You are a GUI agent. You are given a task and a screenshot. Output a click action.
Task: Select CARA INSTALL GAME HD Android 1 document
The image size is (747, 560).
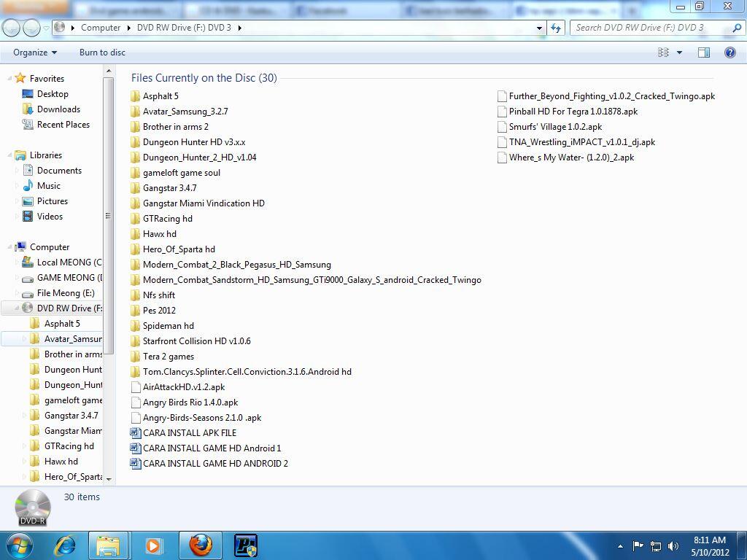(206, 448)
